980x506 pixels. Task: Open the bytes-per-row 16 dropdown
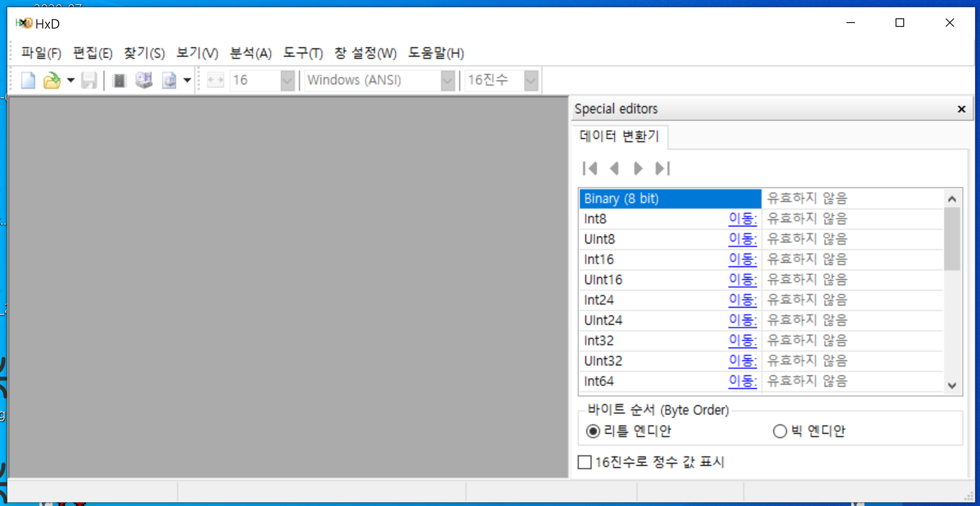[287, 80]
